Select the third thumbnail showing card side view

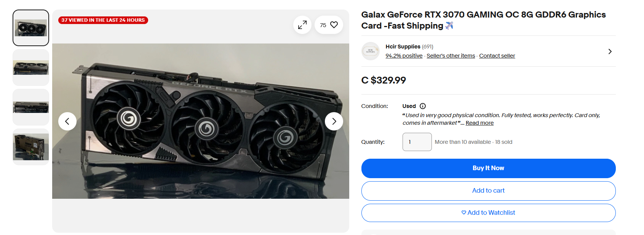(x=31, y=107)
